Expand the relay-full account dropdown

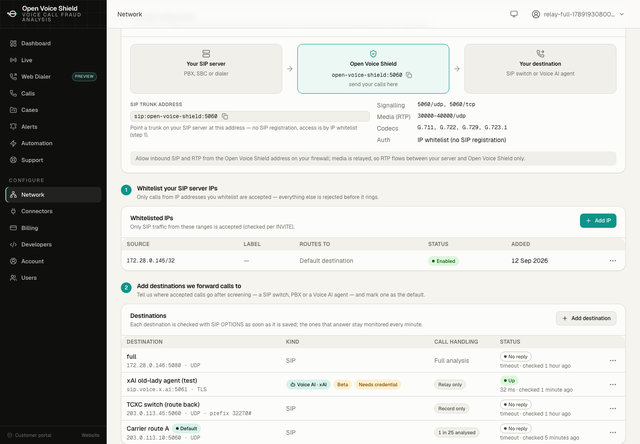tap(578, 14)
